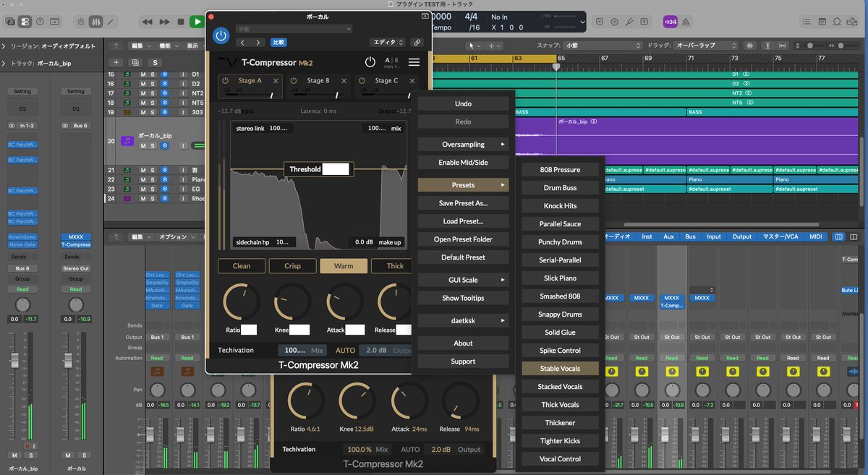
Task: Toggle Stage C power button
Action: tap(361, 81)
